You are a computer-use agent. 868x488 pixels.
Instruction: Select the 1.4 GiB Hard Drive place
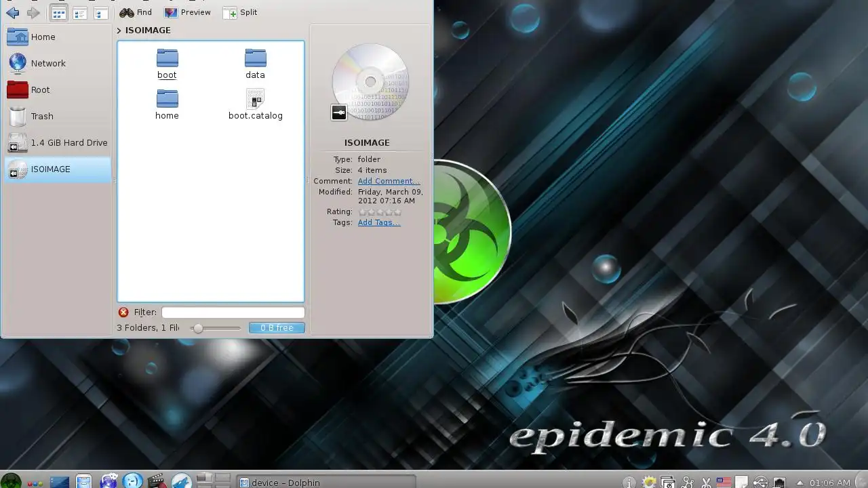58,142
